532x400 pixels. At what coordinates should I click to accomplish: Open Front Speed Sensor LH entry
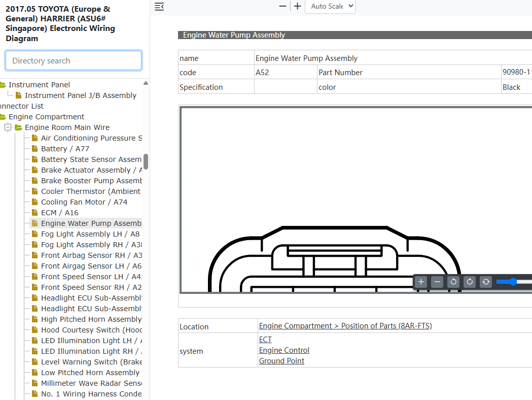[91, 277]
